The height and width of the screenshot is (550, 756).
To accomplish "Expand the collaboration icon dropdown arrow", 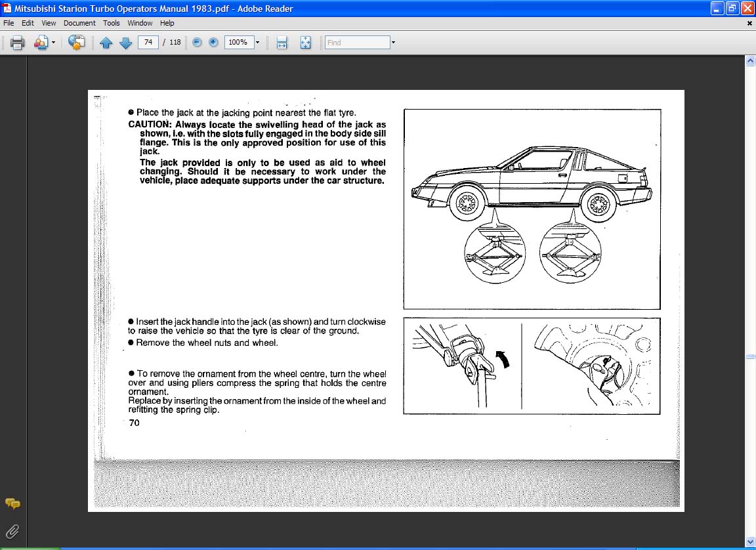I will [x=53, y=43].
